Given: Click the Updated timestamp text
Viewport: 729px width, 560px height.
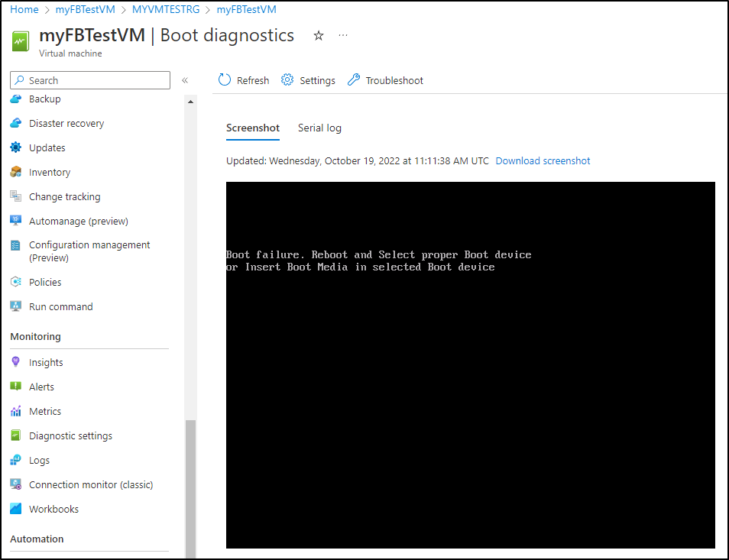Looking at the screenshot, I should [x=358, y=160].
